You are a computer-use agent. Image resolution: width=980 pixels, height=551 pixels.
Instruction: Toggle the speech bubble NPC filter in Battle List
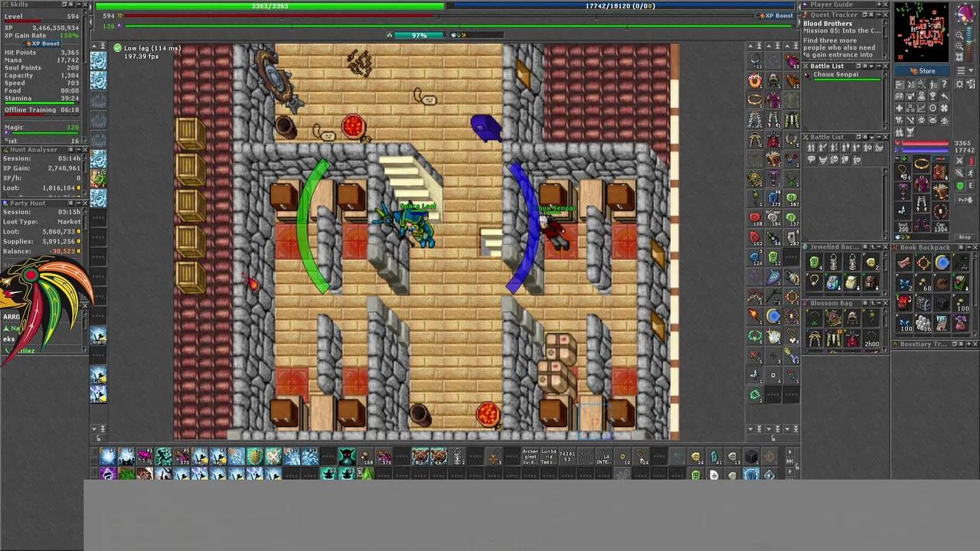[x=811, y=159]
